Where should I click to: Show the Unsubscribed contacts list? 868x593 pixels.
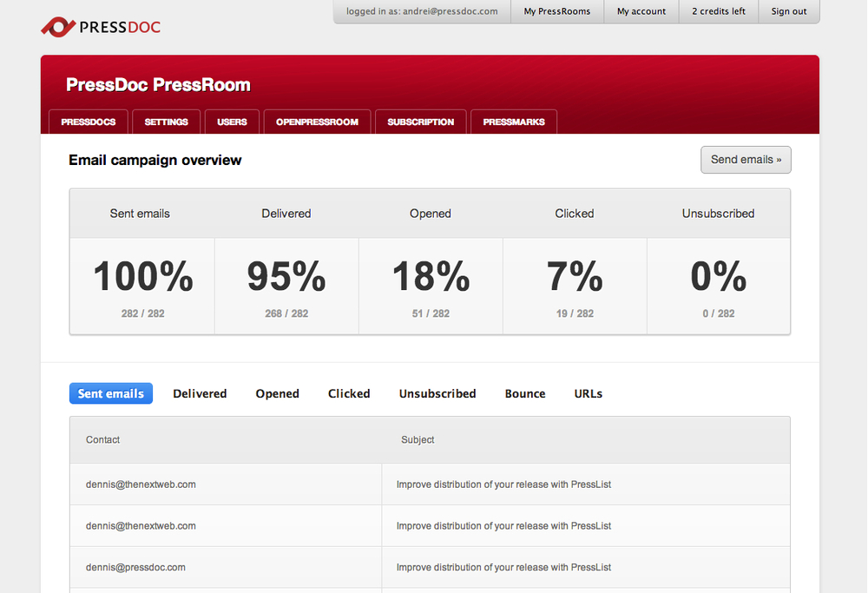tap(437, 393)
